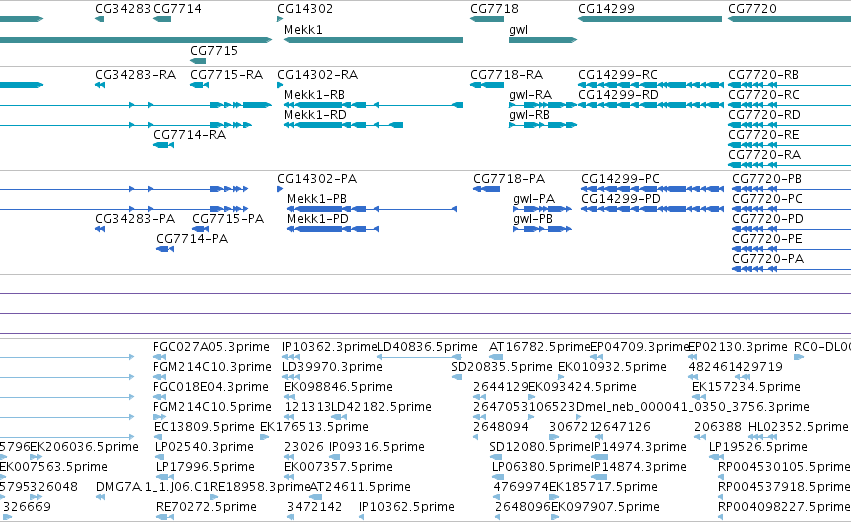Image resolution: width=851 pixels, height=522 pixels.
Task: Select EST SD20835.5prime
Action: pyautogui.click(x=502, y=367)
